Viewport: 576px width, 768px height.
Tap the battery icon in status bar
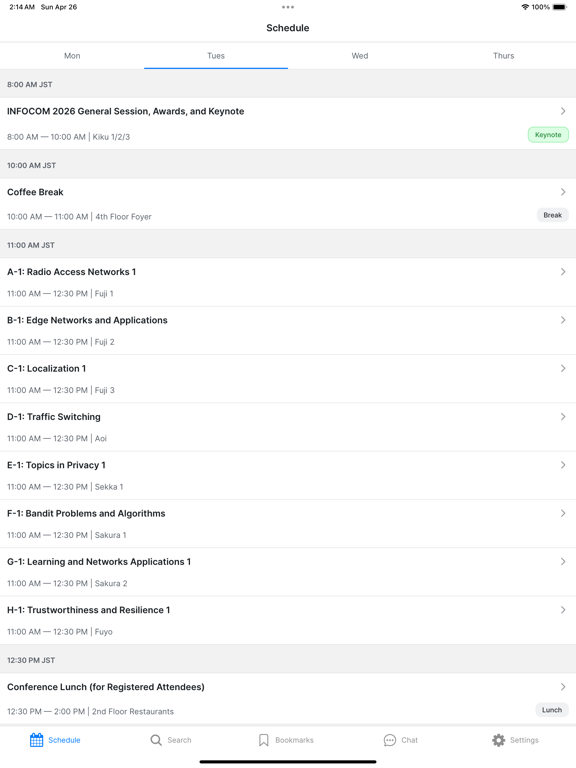(x=560, y=7)
